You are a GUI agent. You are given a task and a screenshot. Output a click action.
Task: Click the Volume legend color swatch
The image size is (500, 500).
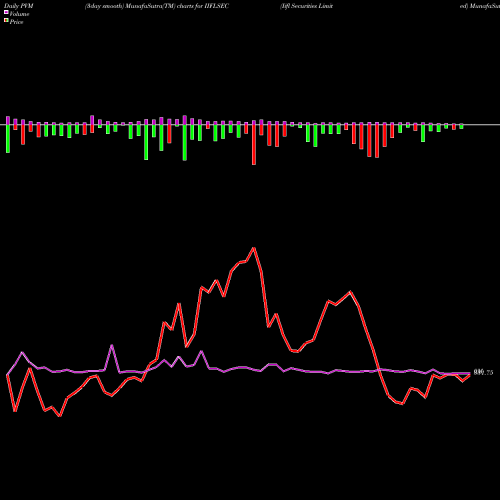pos(6,12)
